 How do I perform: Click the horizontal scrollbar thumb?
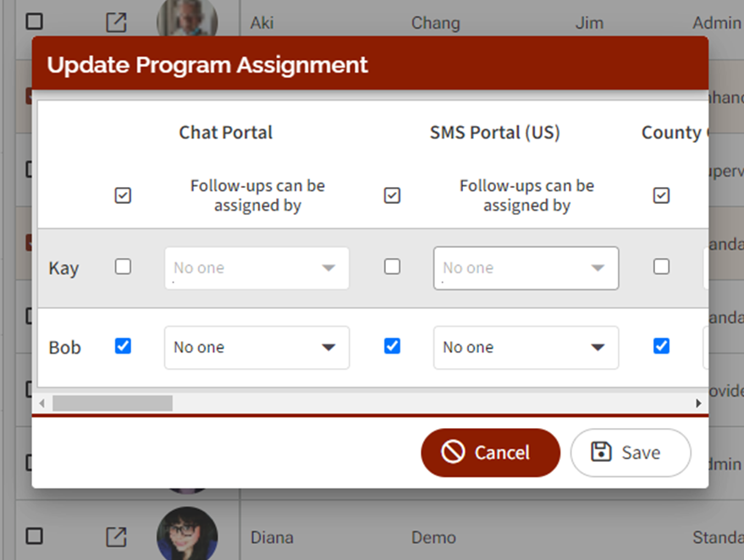(112, 404)
